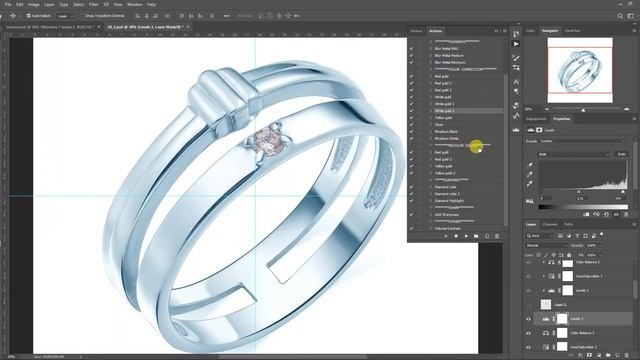
Task: Click the Play action icon in side dock
Action: pyautogui.click(x=516, y=44)
